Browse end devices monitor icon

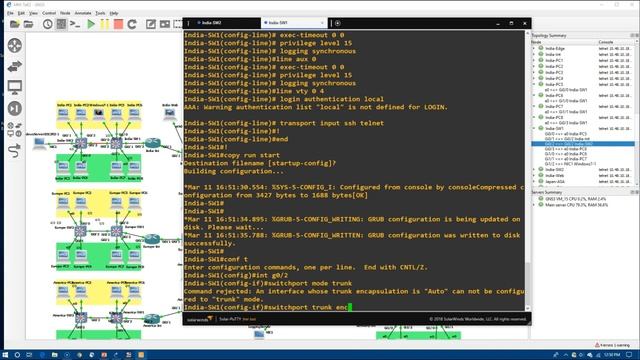coord(15,87)
